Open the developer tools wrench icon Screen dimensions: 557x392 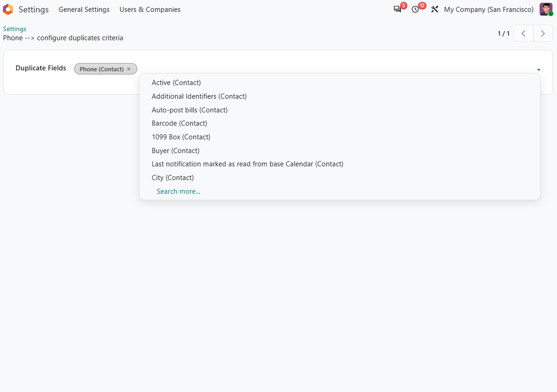[x=434, y=9]
